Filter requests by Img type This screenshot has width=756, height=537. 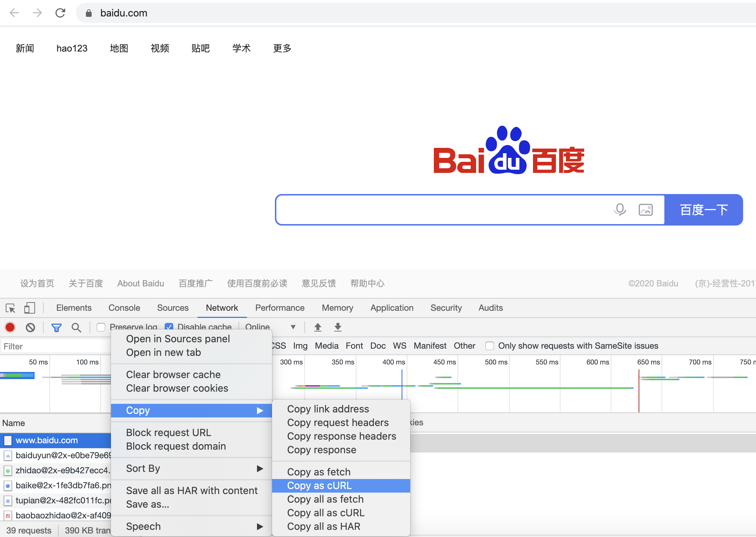pos(300,346)
